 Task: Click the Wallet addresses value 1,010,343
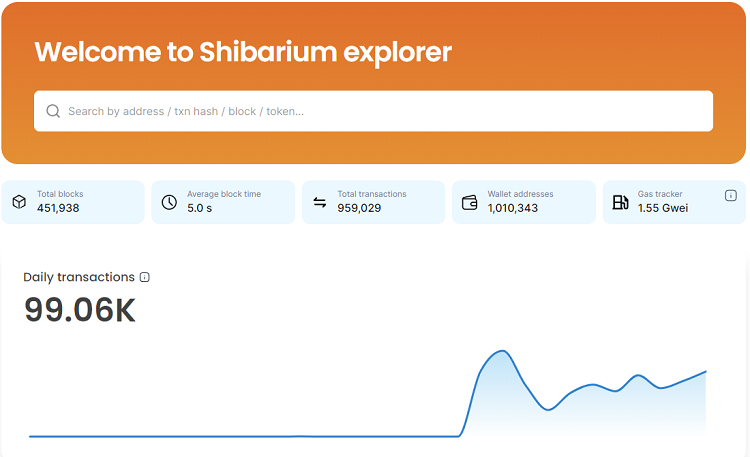(x=513, y=208)
